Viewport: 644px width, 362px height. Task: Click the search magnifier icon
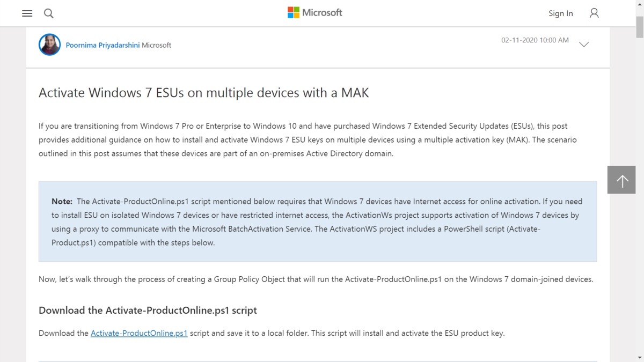tap(48, 13)
